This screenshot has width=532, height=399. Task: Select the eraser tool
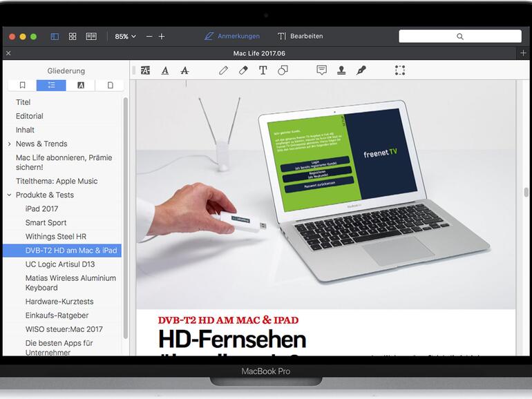243,70
